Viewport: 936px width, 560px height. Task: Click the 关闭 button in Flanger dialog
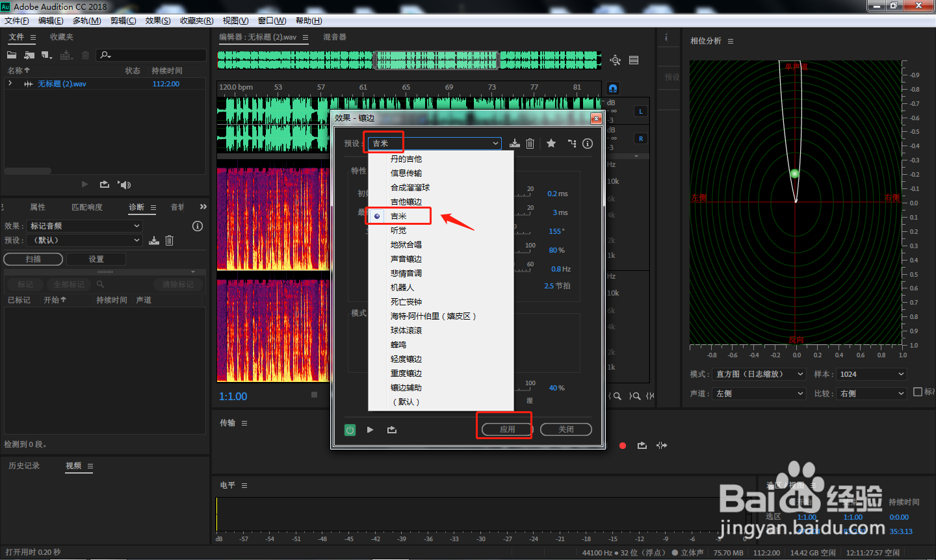[x=566, y=429]
